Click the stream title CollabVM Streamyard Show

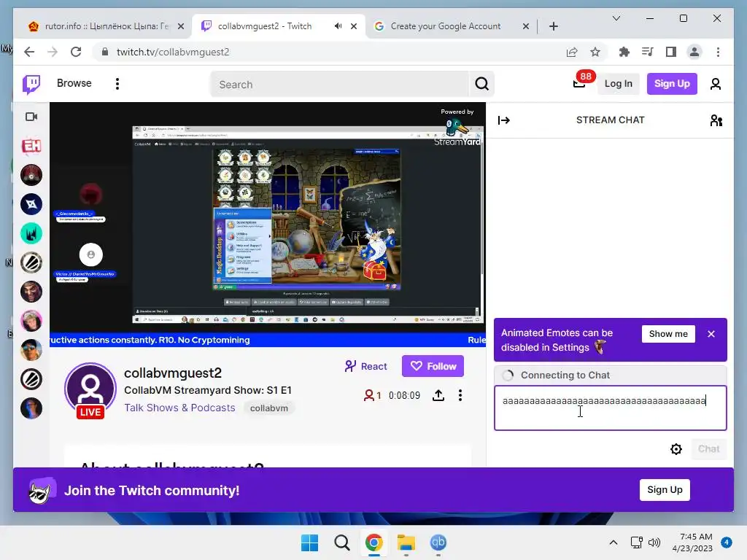click(208, 391)
